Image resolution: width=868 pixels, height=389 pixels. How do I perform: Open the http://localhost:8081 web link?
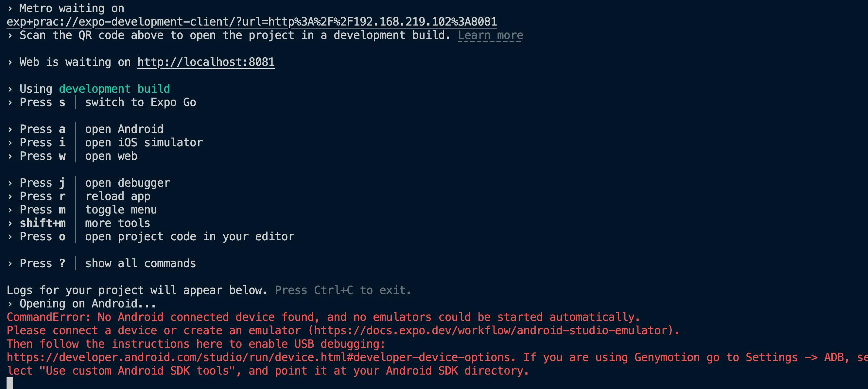pyautogui.click(x=206, y=62)
